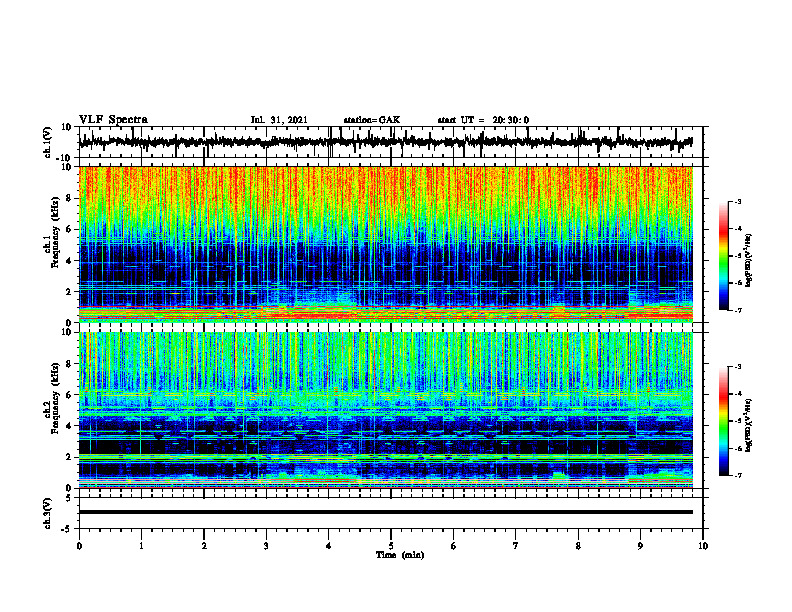Image resolution: width=792 pixels, height=612 pixels.
Task: Click the ch.3(V) flat trace panel
Action: (391, 513)
